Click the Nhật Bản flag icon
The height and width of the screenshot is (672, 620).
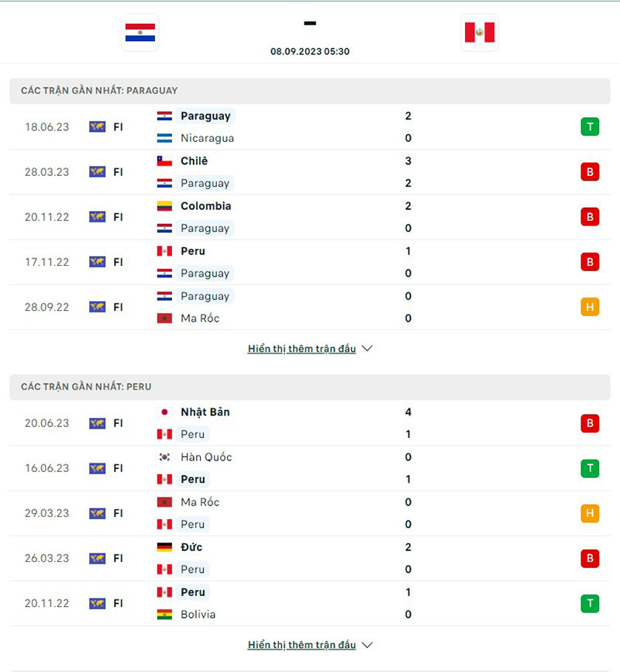[164, 412]
